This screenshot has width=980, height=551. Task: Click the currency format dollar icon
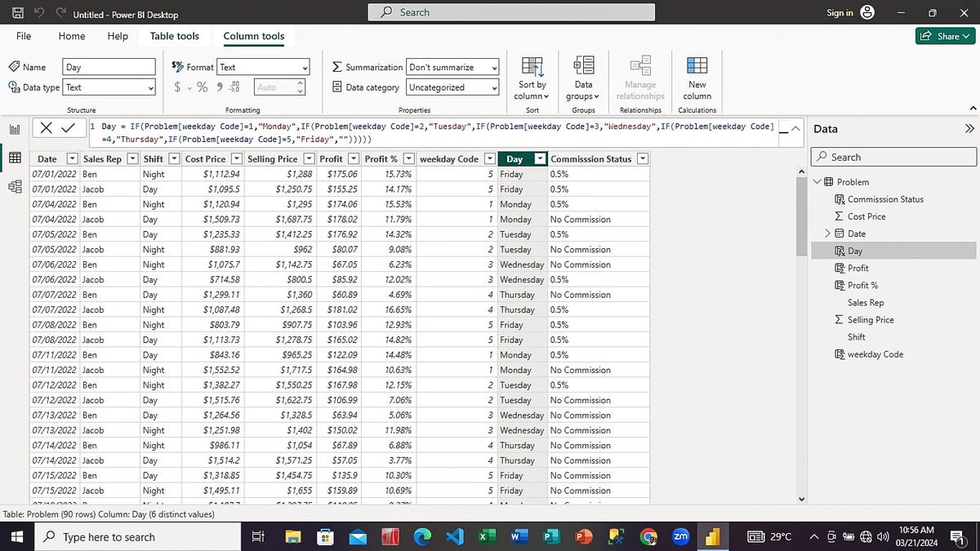[x=177, y=87]
